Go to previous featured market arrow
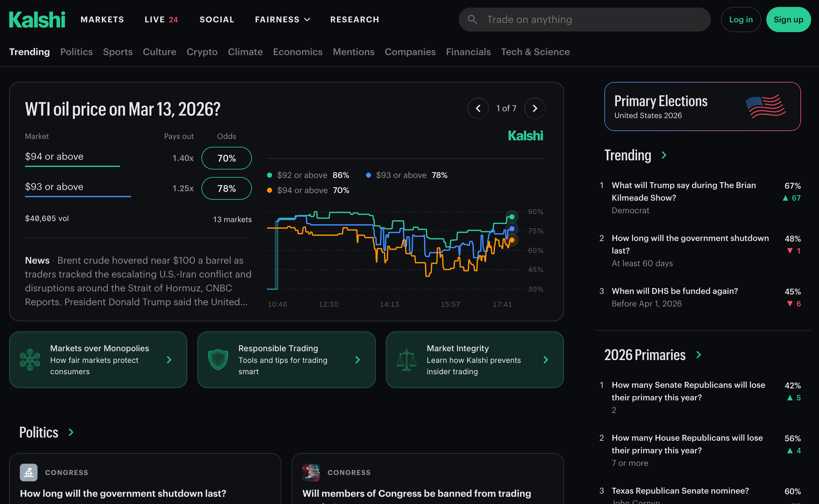The width and height of the screenshot is (819, 504). click(x=478, y=108)
